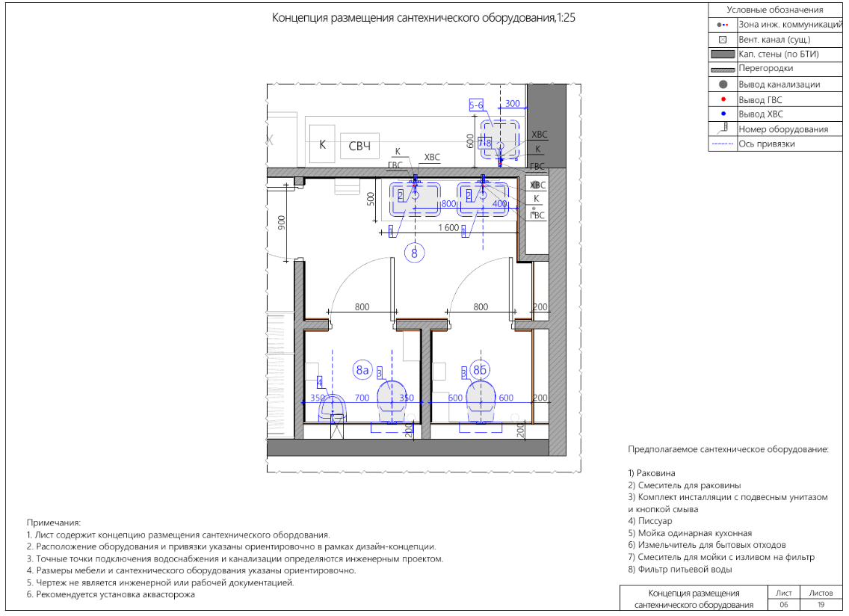
Task: Click the Лист header in title block
Action: pyautogui.click(x=783, y=594)
